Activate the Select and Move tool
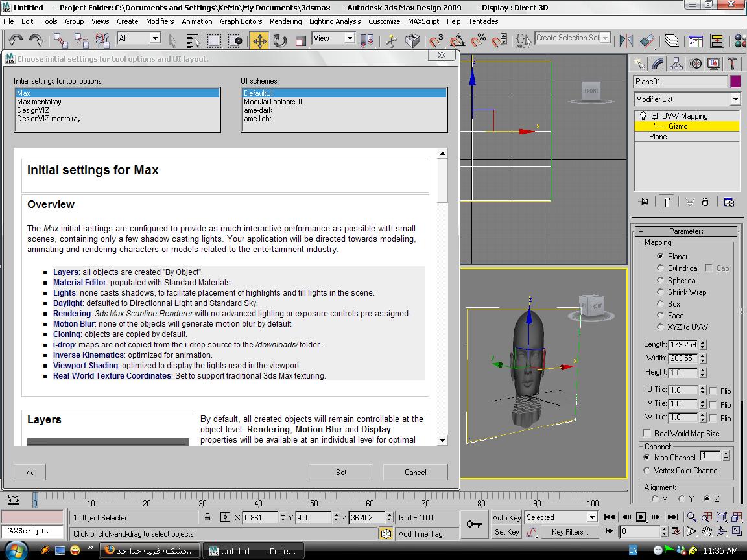This screenshot has width=747, height=560. pyautogui.click(x=259, y=40)
